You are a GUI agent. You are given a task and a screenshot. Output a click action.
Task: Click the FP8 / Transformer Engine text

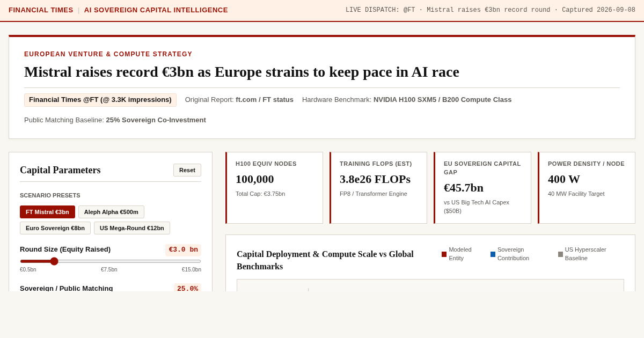coord(374,194)
